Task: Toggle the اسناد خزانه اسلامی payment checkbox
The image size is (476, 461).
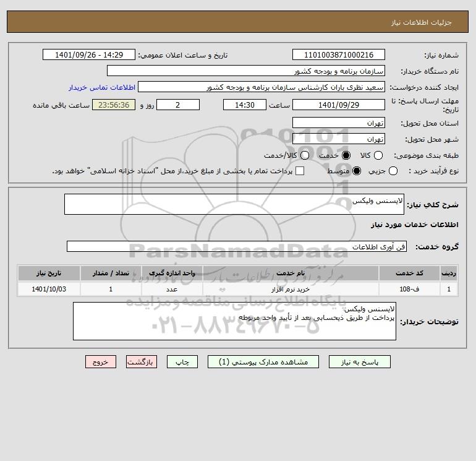Action: click(x=300, y=171)
